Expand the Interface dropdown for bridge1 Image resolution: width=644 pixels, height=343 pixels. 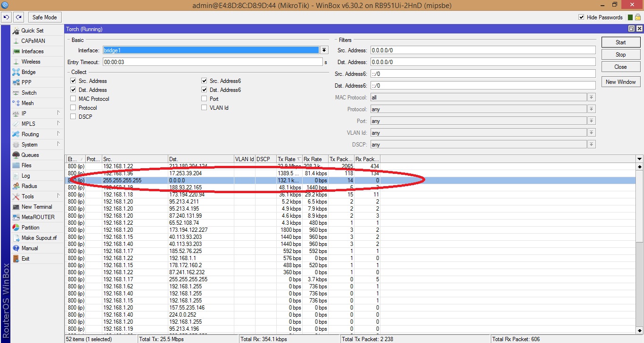[x=324, y=50]
